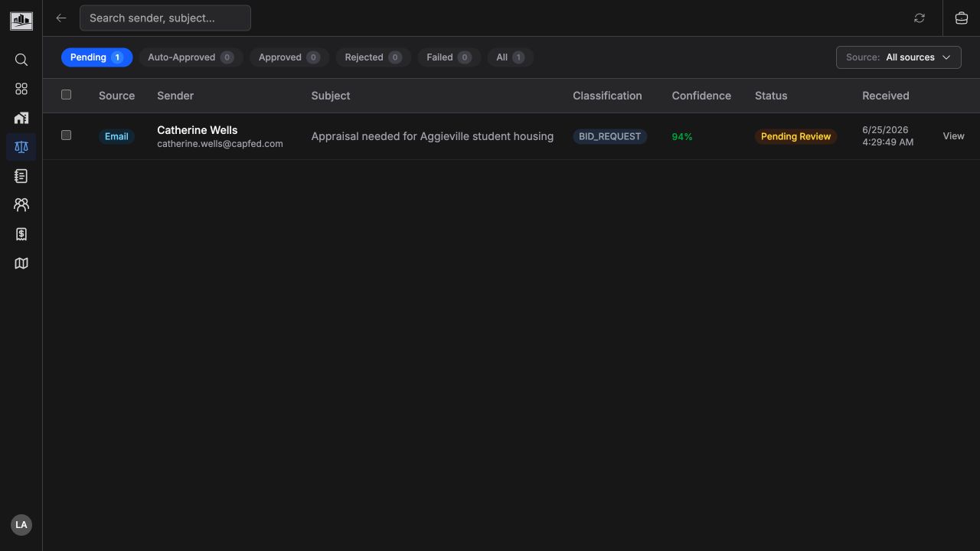Check the Catherine Wells row checkbox
Viewport: 980px width, 551px height.
[x=66, y=135]
